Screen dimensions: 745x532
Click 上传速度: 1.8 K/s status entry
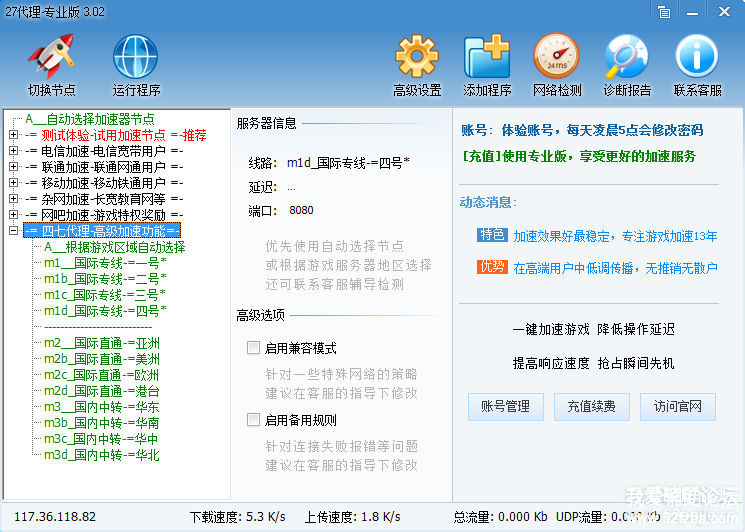tap(353, 516)
